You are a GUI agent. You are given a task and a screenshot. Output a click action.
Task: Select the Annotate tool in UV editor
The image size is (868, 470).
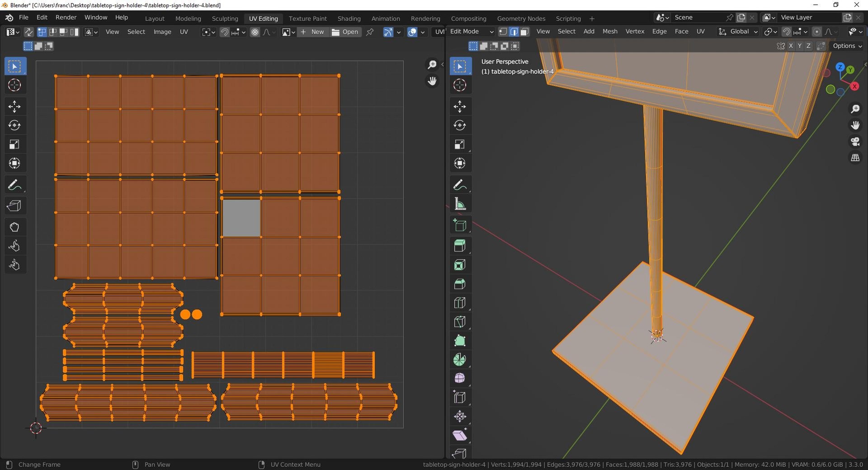tap(14, 185)
